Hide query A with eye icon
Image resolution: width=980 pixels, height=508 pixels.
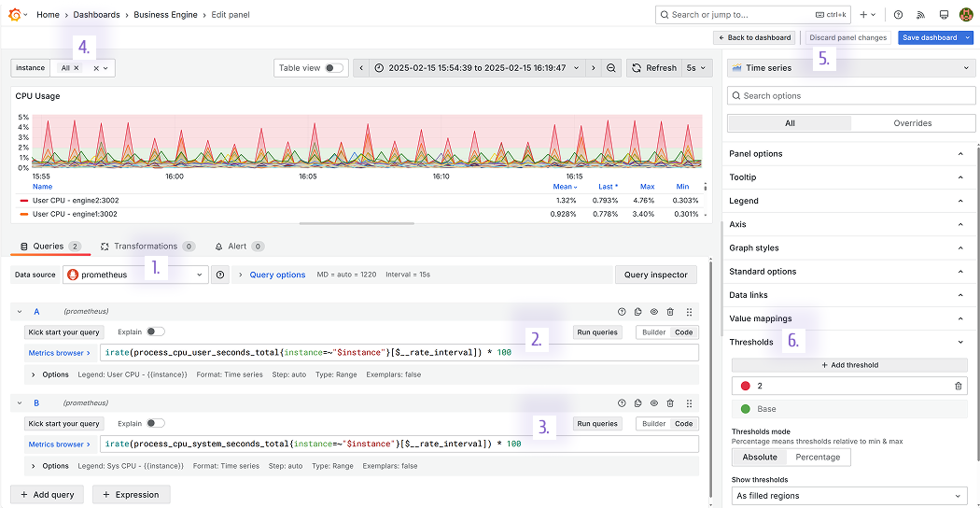(653, 312)
